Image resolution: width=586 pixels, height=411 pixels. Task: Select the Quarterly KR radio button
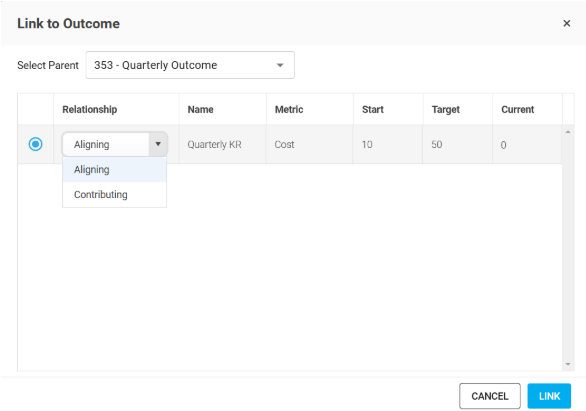pos(36,144)
